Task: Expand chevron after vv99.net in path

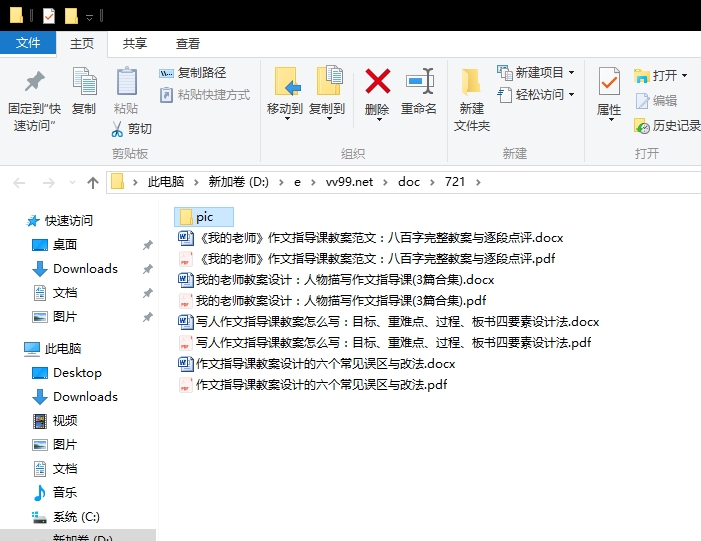Action: (385, 182)
